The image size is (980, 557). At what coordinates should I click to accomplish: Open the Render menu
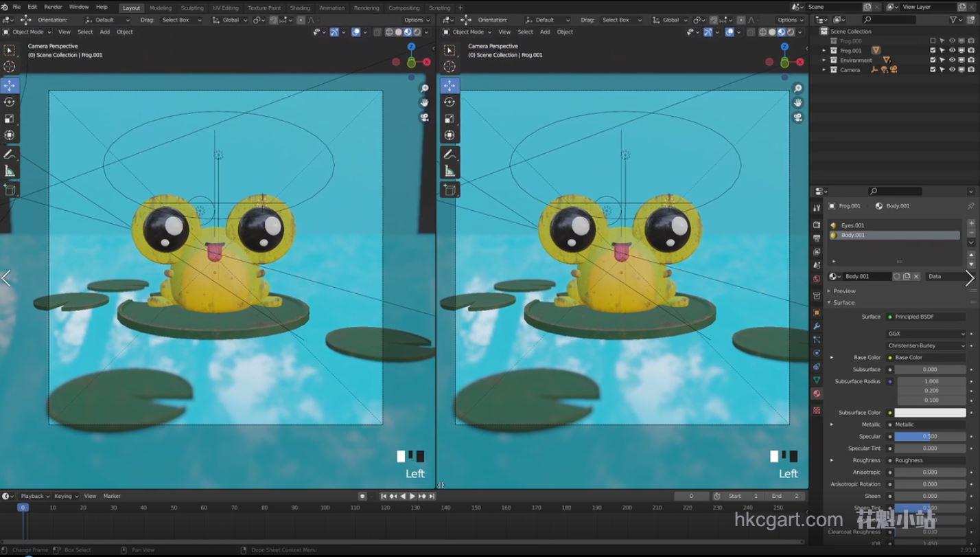pos(53,7)
